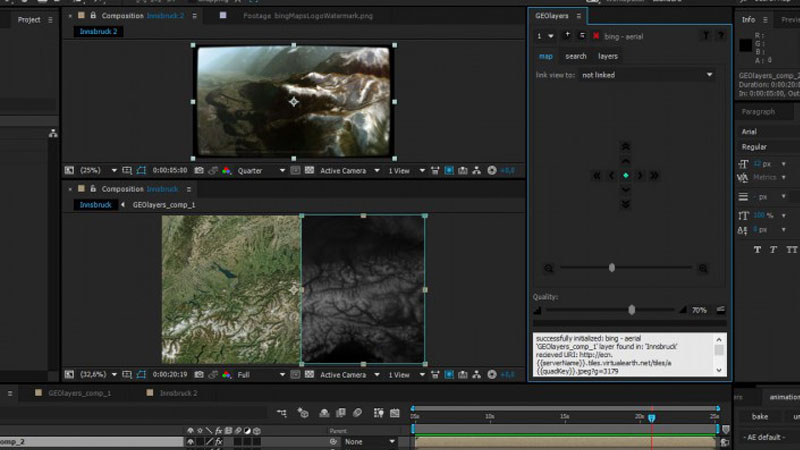The width and height of the screenshot is (800, 450).
Task: Open Parent None dropdown for comp_2
Action: coord(369,442)
